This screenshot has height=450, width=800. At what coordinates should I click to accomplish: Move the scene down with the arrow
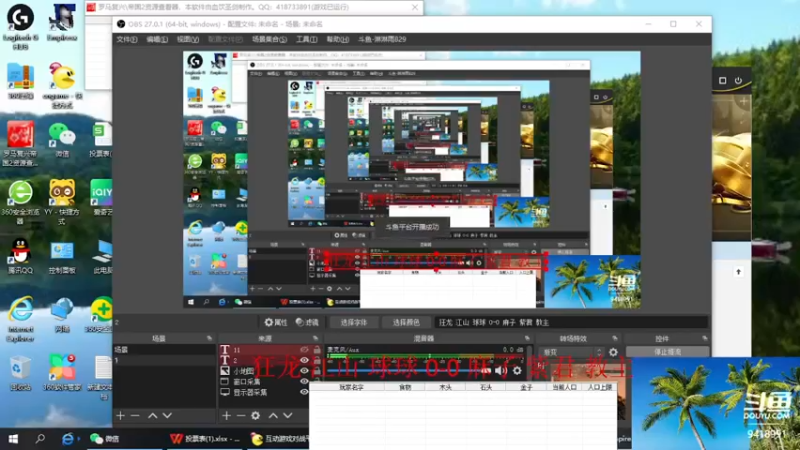(x=167, y=416)
